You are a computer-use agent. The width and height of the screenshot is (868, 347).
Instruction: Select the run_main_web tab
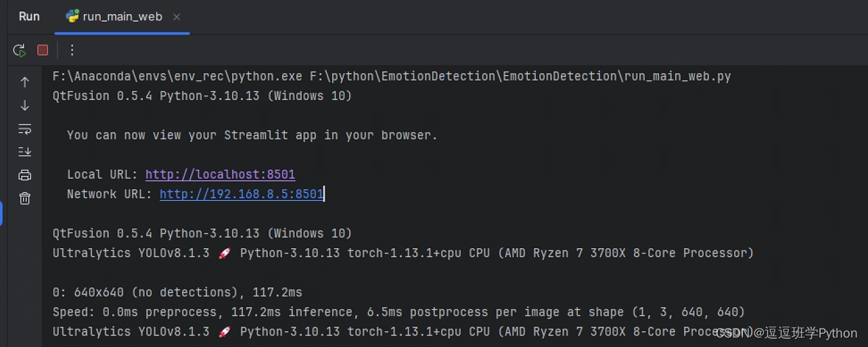[122, 17]
